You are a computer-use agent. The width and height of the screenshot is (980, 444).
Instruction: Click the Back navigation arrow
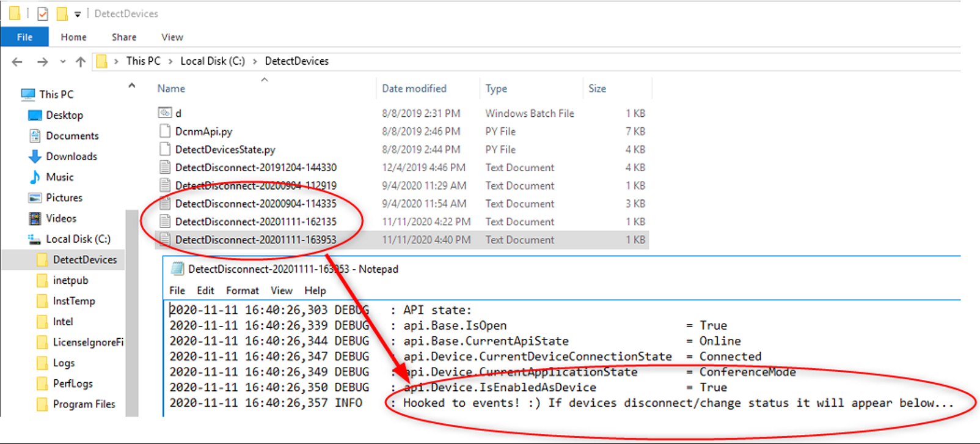click(x=17, y=62)
